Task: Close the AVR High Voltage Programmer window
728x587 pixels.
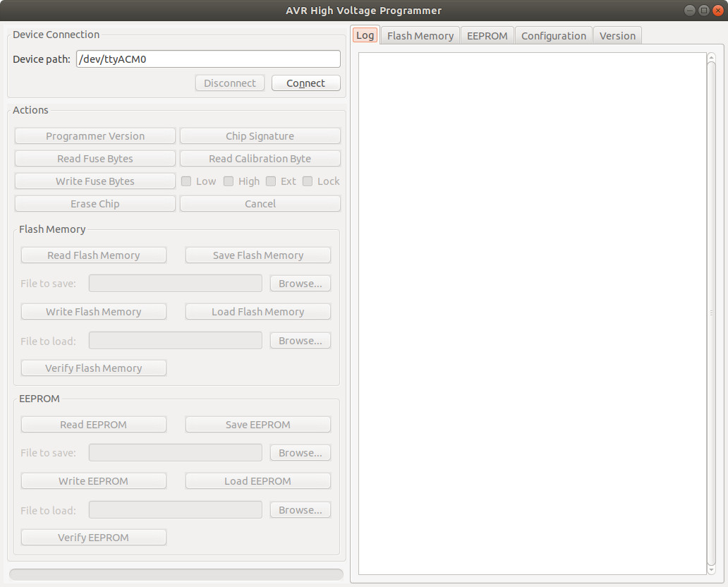Action: pyautogui.click(x=718, y=10)
